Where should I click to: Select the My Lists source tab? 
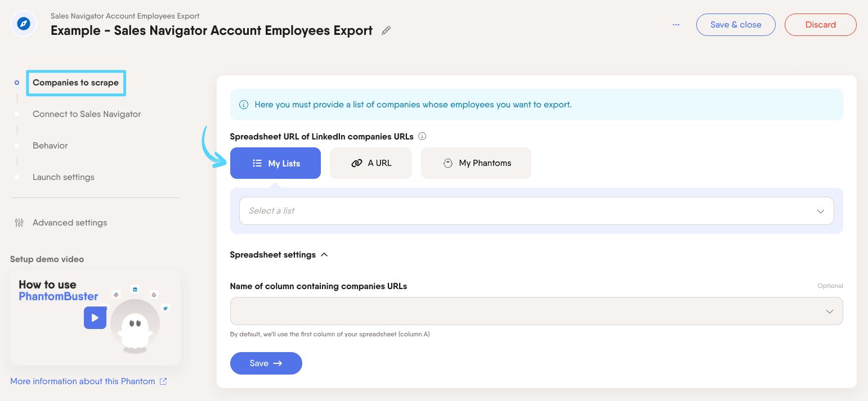[275, 163]
